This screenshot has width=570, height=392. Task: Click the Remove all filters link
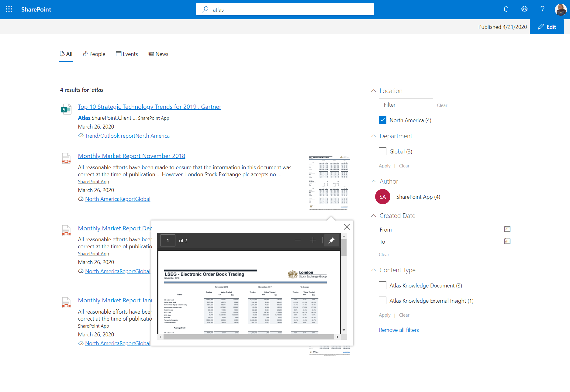click(399, 330)
